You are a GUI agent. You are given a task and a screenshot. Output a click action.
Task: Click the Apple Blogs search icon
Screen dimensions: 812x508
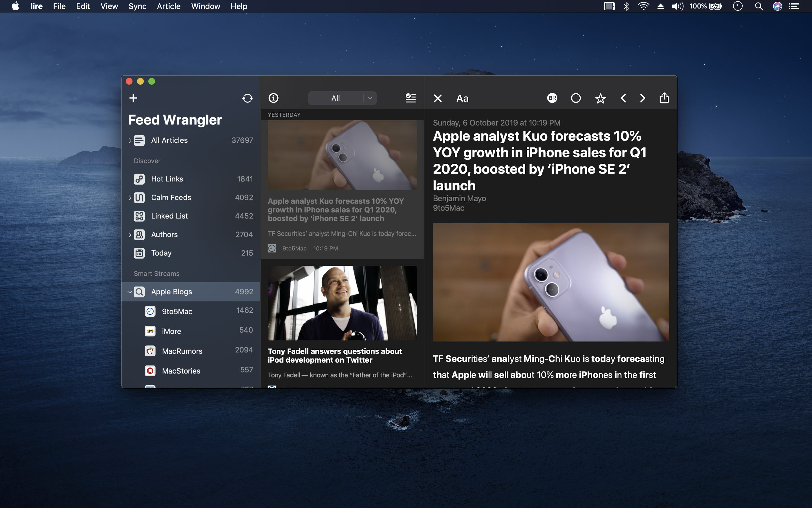(x=139, y=292)
